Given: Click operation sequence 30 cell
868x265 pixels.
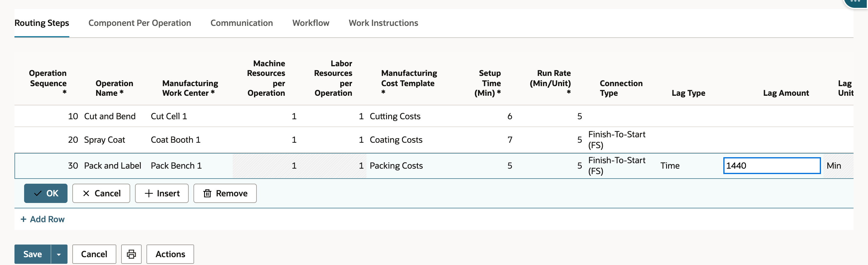Looking at the screenshot, I should (x=73, y=166).
